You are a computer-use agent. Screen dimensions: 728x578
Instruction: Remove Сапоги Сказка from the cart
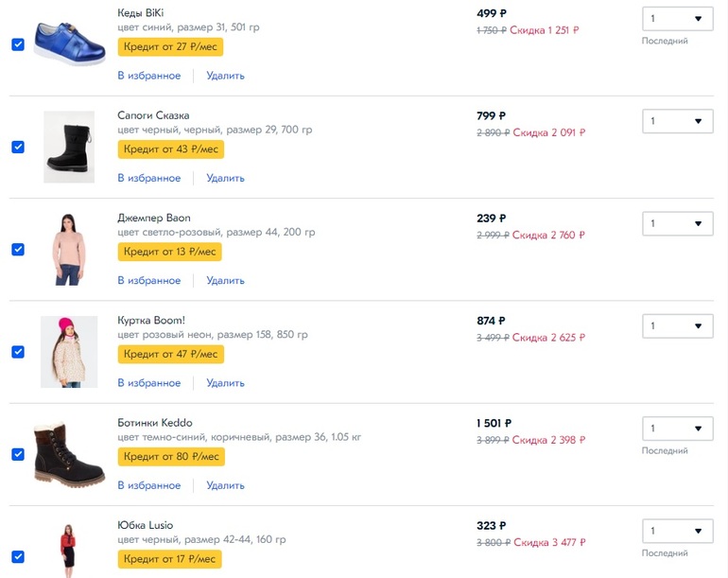[225, 178]
